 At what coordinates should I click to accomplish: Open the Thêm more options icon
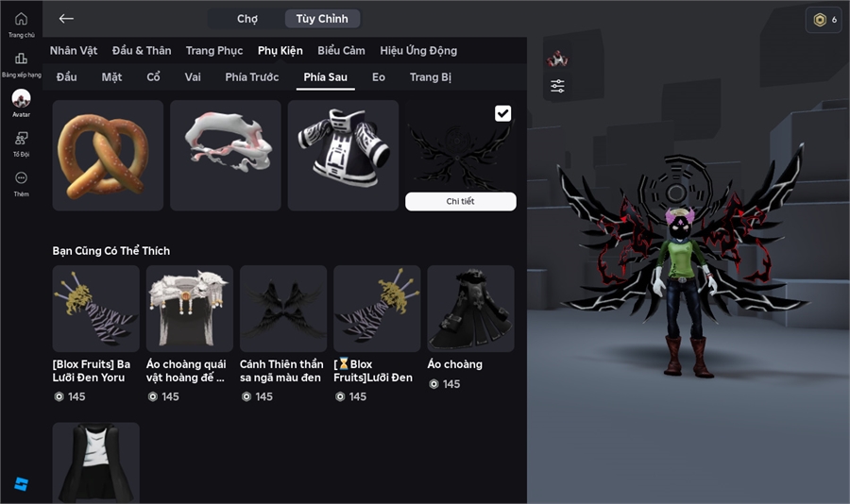pos(21,177)
